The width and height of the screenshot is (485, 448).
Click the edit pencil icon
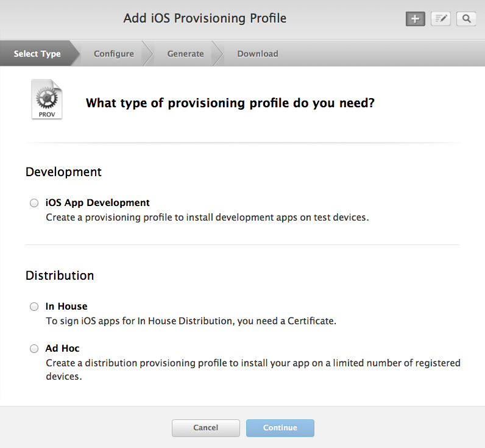click(x=441, y=19)
